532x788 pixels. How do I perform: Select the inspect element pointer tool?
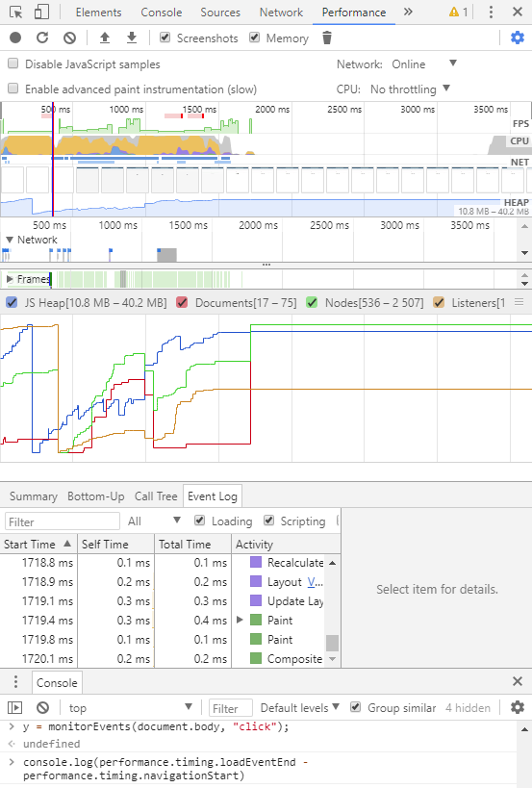16,13
